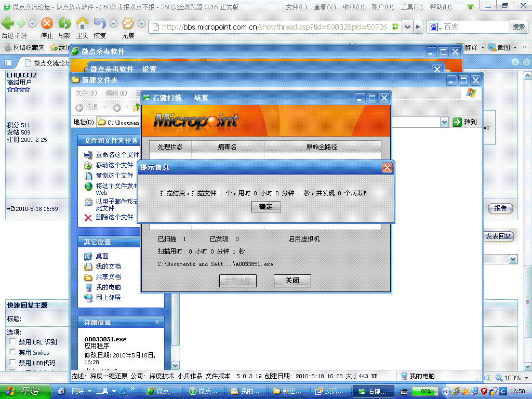Click the 处理状态 column header
The width and height of the screenshot is (532, 399).
pos(170,147)
